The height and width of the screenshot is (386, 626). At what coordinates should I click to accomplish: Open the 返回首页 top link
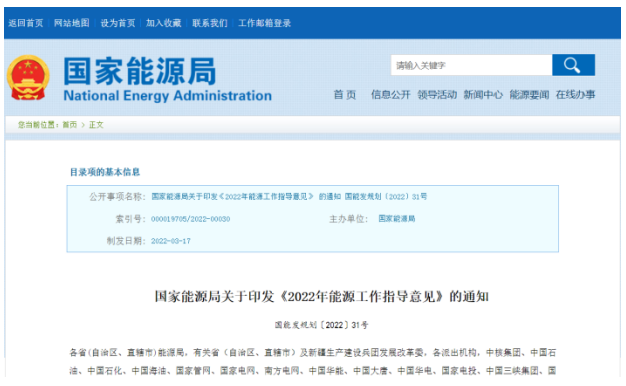tap(26, 23)
